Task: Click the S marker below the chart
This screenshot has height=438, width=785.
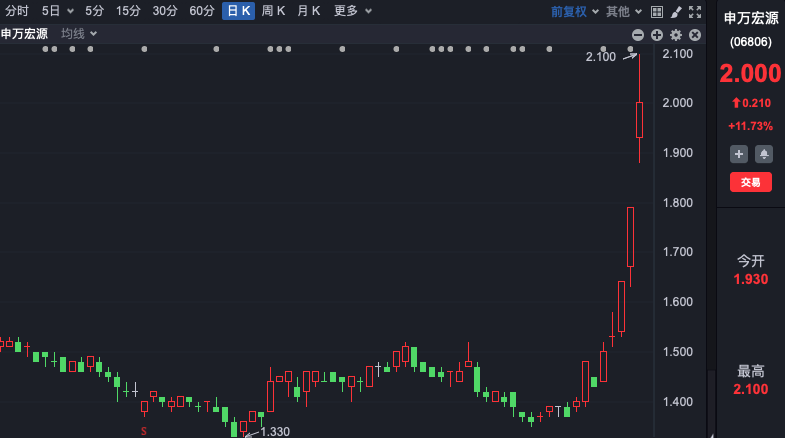Action: click(x=143, y=431)
